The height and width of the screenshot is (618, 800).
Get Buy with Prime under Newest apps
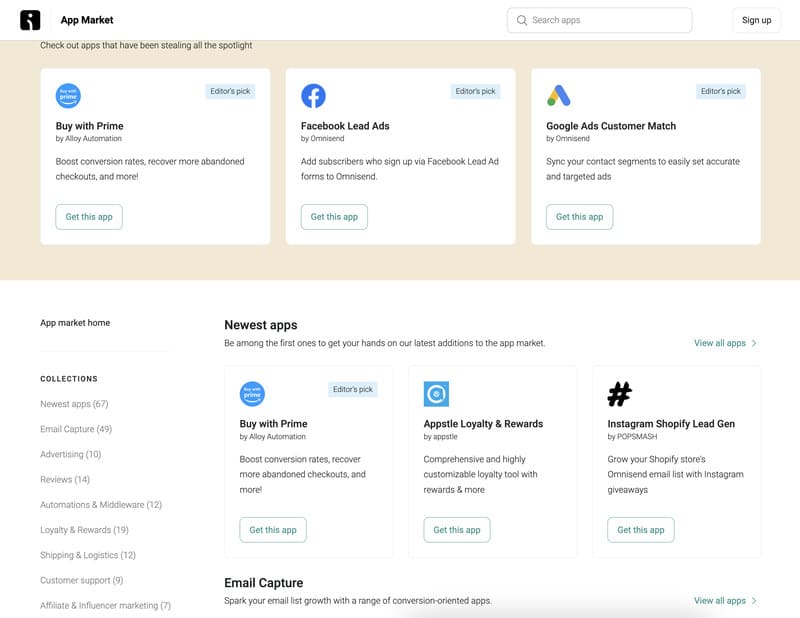(x=273, y=530)
